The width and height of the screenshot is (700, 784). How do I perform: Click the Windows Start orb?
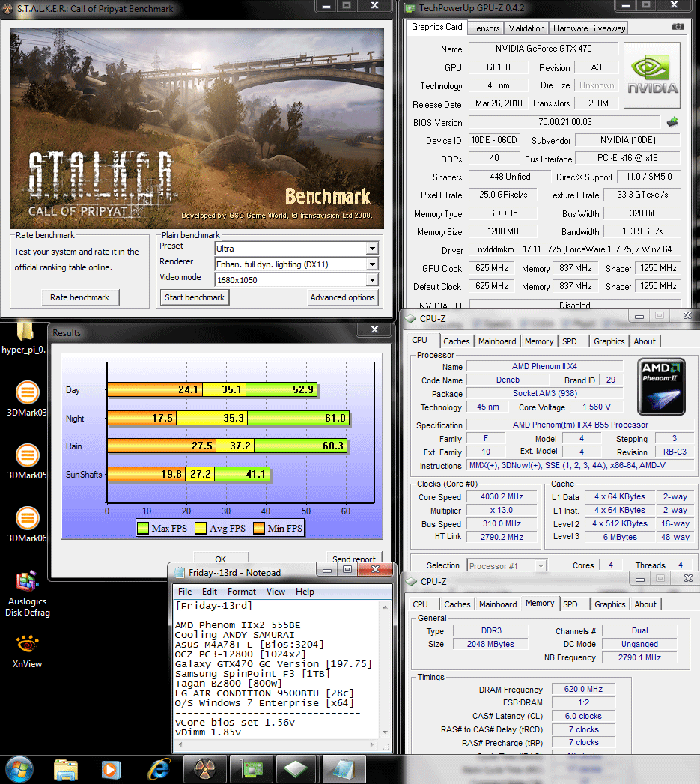click(x=19, y=769)
